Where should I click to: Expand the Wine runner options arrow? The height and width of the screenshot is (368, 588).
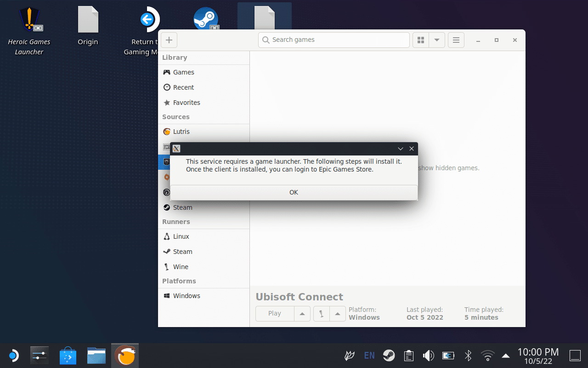pyautogui.click(x=338, y=314)
